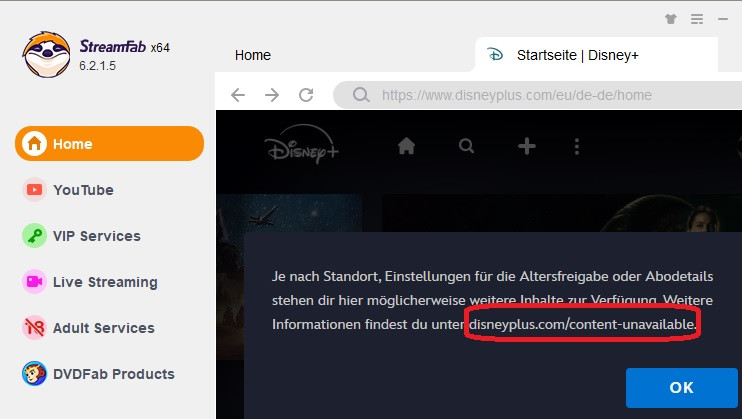Screen dimensions: 742x419
Task: Click the address bar magnifier icon
Action: click(361, 95)
